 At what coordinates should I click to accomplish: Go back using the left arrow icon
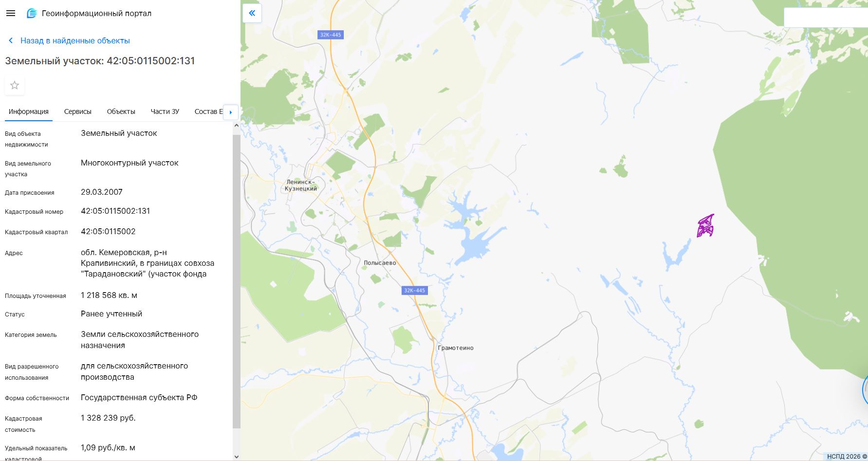pyautogui.click(x=11, y=41)
